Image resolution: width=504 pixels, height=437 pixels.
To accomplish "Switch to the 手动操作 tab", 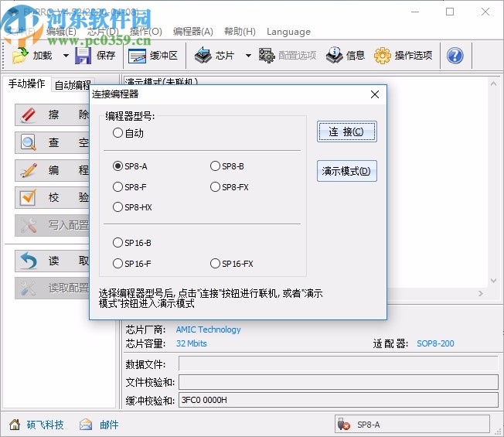I will (26, 84).
